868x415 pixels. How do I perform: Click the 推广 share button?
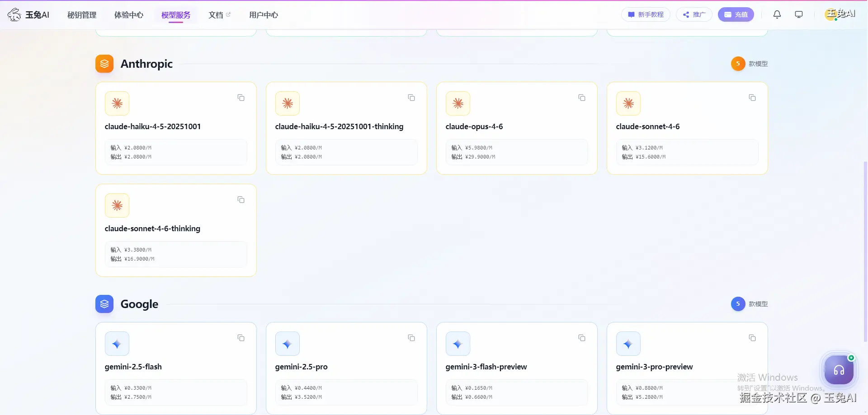(694, 14)
